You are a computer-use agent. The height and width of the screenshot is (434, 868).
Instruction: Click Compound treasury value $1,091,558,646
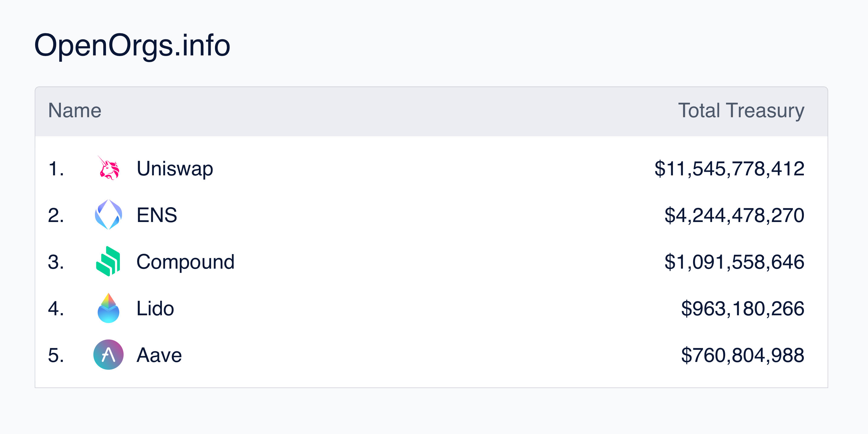point(734,262)
